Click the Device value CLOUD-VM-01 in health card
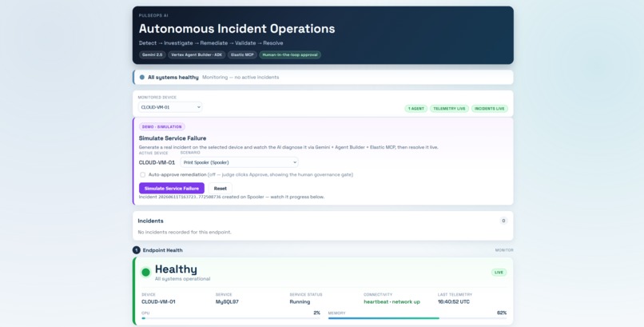The image size is (644, 327). coord(158,302)
